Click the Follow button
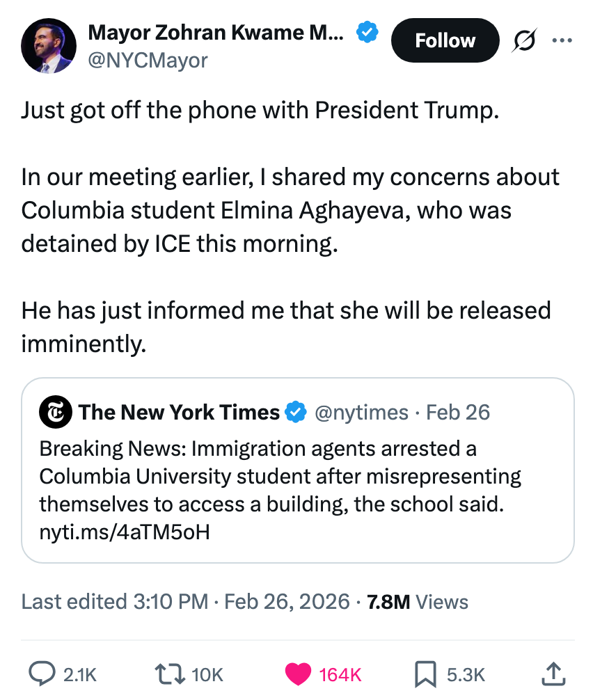Screen dimensions: 593x700 [445, 40]
